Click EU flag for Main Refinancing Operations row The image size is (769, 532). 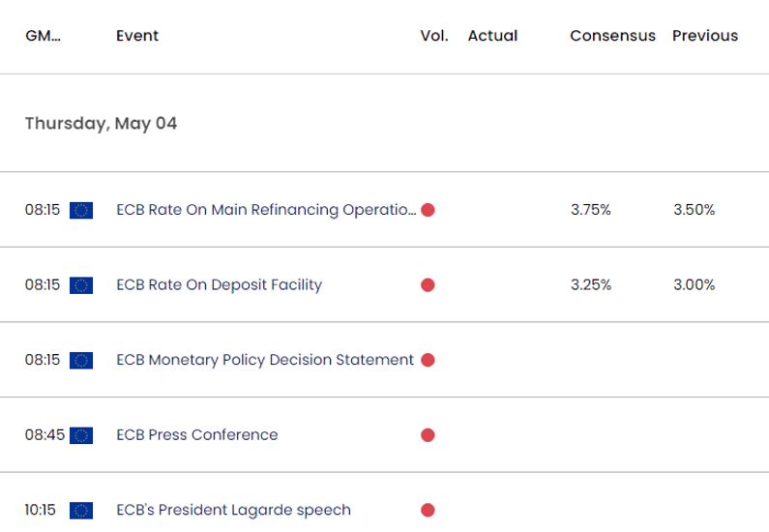coord(81,210)
